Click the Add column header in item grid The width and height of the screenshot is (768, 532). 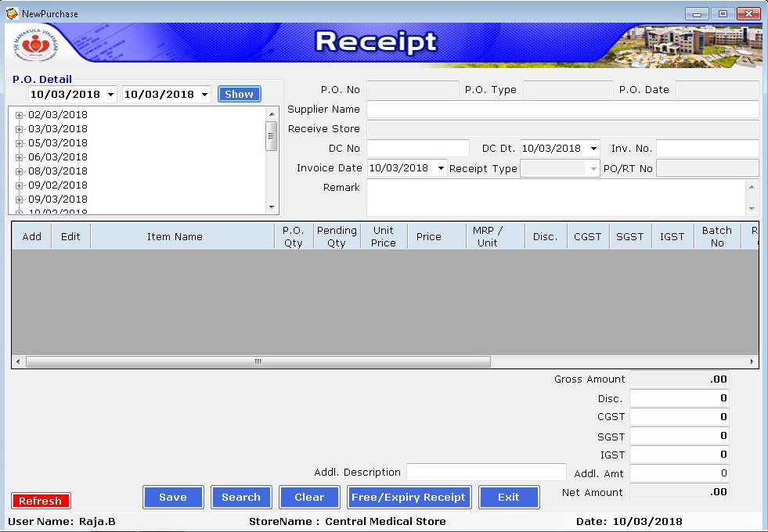tap(31, 236)
